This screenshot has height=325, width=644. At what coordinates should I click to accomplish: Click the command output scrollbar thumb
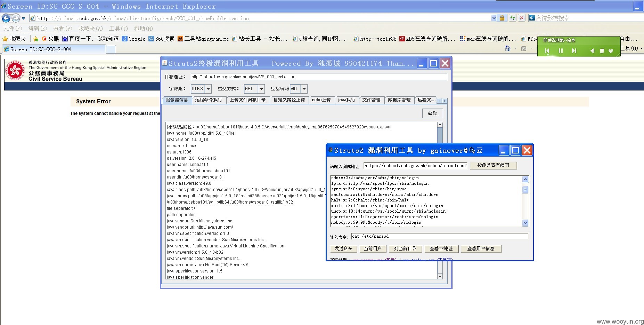(525, 190)
